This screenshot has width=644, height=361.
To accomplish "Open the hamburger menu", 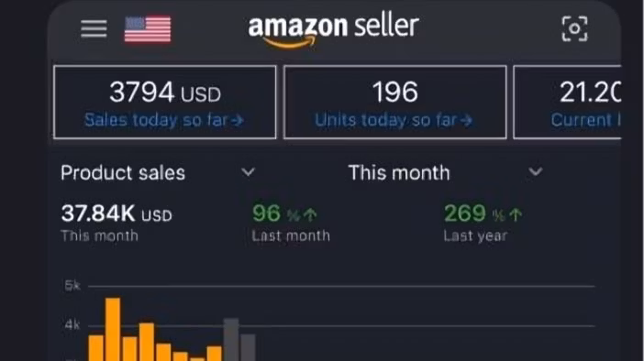I will [x=94, y=28].
